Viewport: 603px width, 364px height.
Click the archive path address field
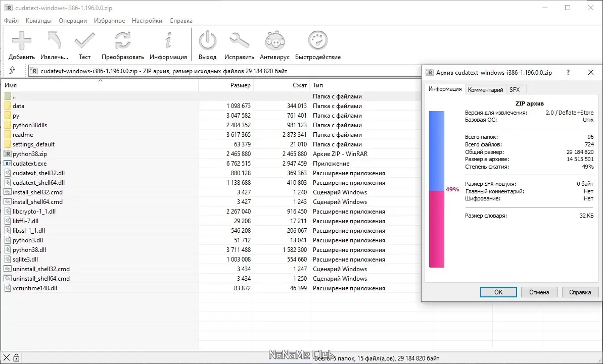coord(225,71)
